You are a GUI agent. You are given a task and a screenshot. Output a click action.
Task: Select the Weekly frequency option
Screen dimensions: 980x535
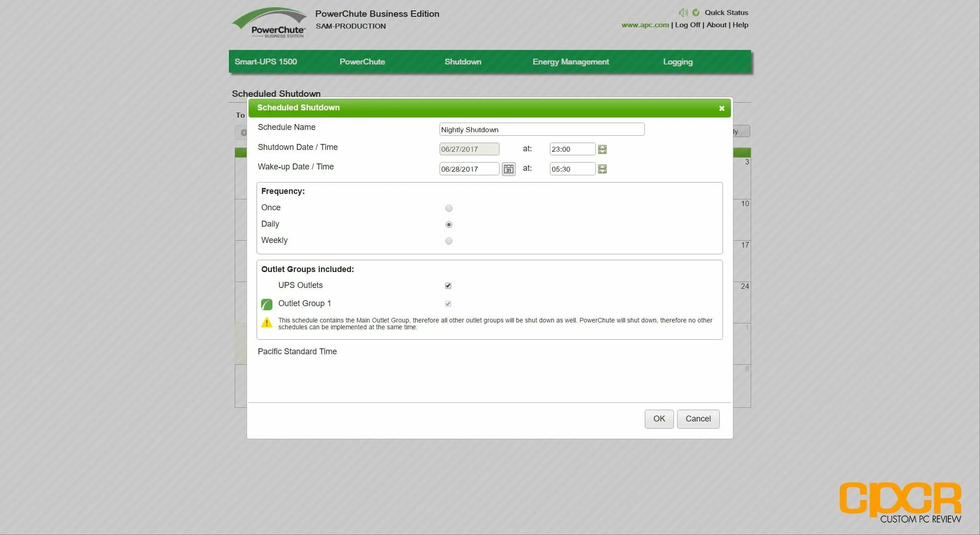(x=449, y=241)
